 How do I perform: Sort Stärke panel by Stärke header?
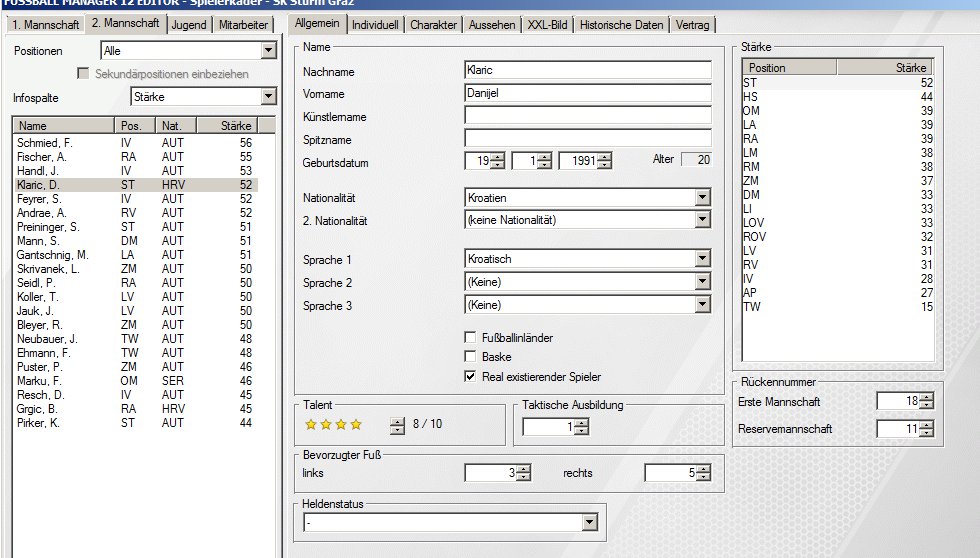point(884,67)
